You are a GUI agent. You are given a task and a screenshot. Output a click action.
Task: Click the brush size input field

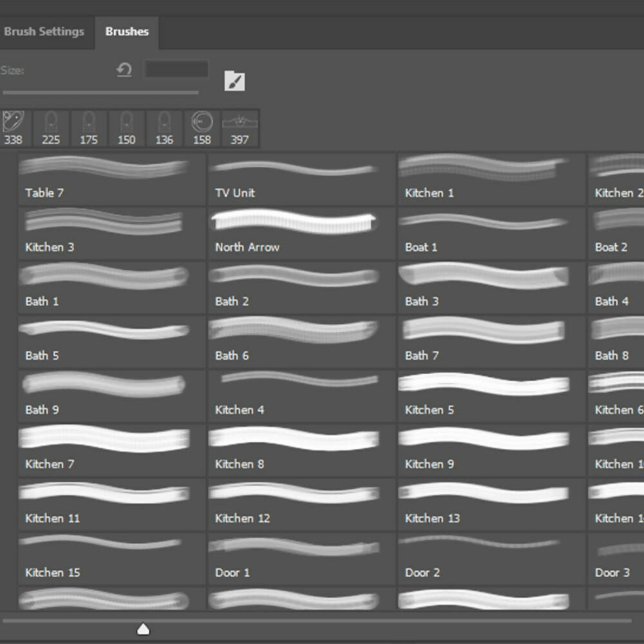point(176,69)
